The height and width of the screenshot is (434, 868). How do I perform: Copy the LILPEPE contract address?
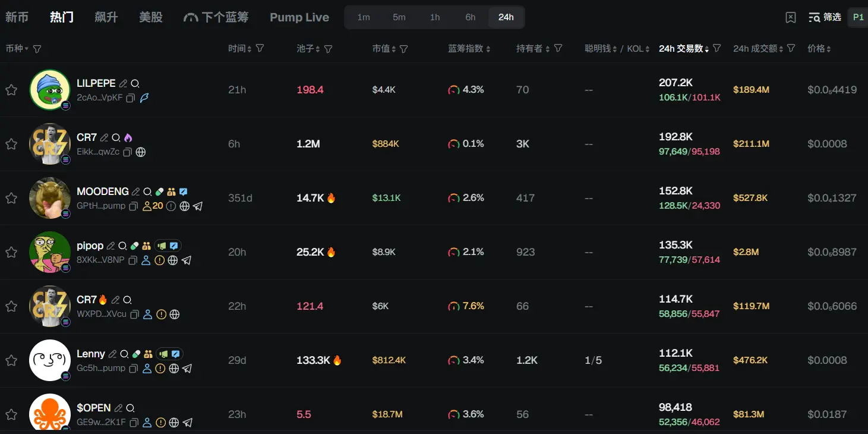click(131, 98)
